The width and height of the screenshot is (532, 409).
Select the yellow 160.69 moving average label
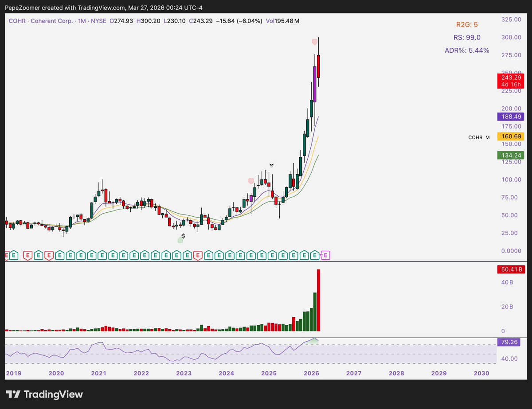tap(510, 137)
